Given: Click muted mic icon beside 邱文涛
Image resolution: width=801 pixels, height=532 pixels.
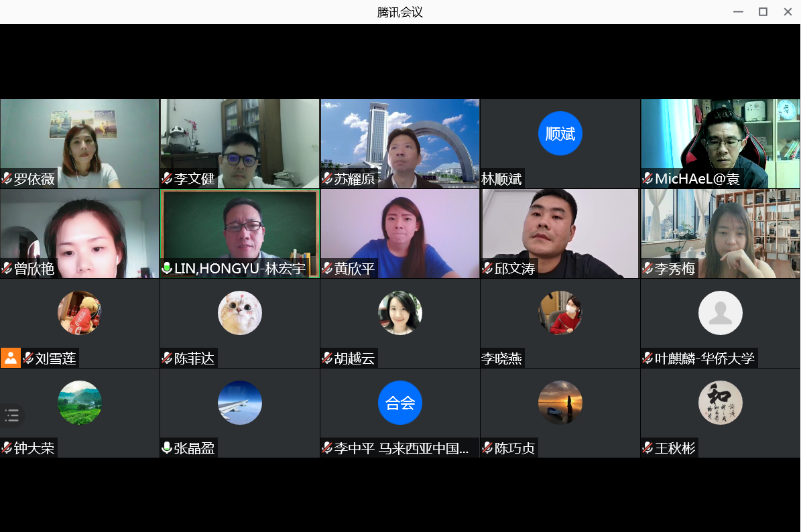Looking at the screenshot, I should 488,268.
